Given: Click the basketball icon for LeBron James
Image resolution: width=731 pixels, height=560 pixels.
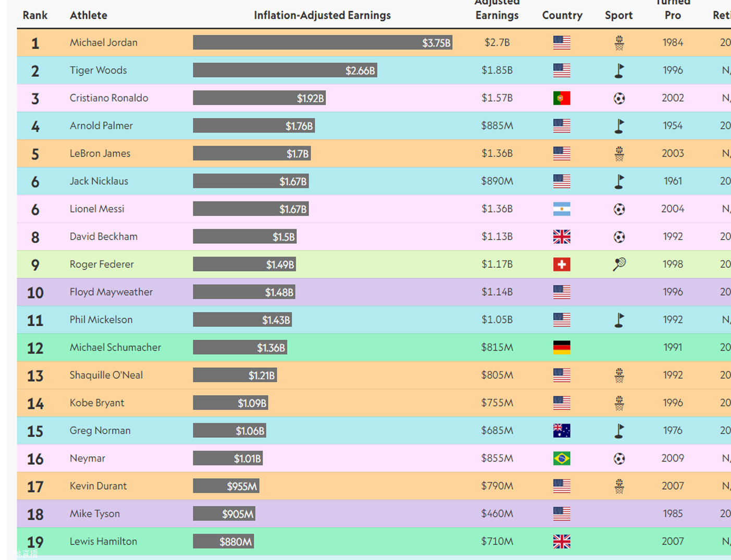Looking at the screenshot, I should tap(619, 154).
